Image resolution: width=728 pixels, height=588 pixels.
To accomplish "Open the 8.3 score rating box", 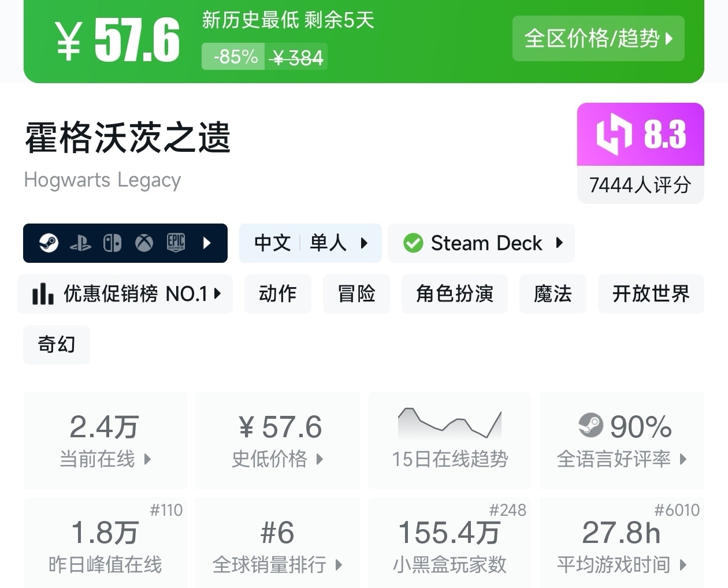I will pos(640,152).
